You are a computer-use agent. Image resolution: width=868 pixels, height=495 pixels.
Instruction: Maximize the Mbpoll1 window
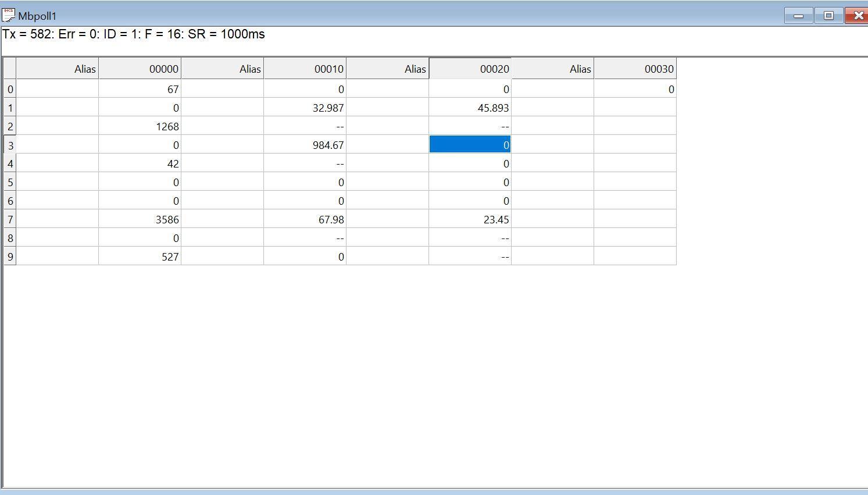point(828,16)
